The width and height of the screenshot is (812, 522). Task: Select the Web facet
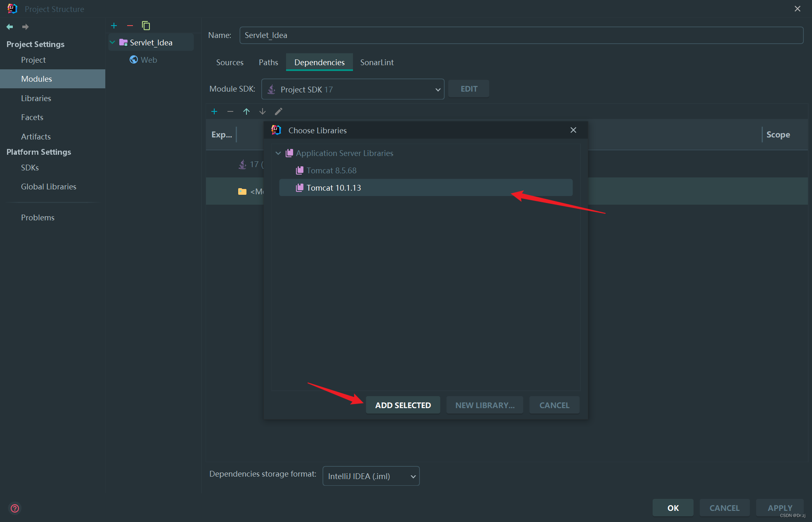pos(149,60)
